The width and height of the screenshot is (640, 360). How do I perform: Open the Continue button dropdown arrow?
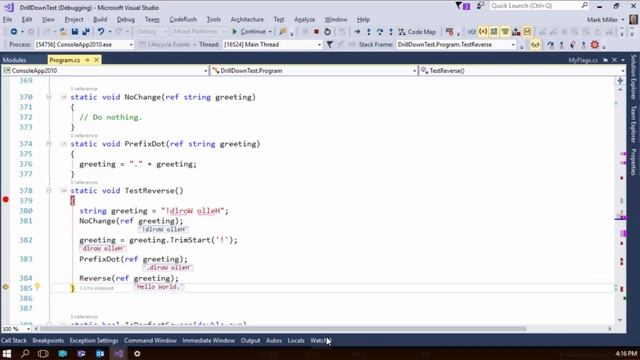coord(270,31)
